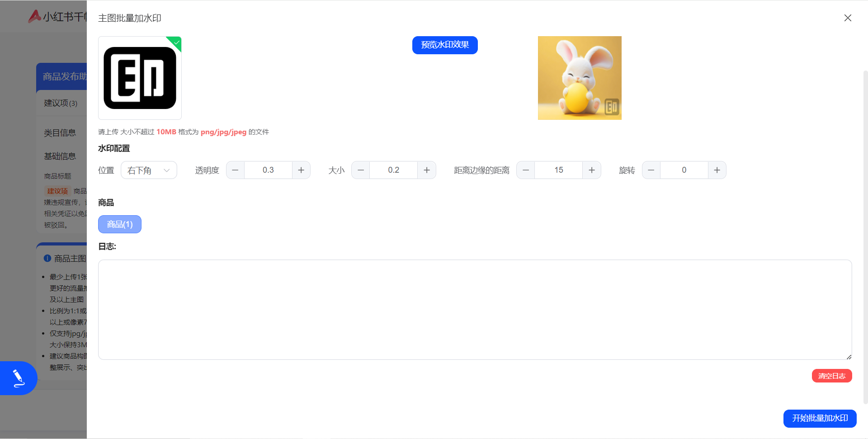Decrease edge distance with minus icon
868x439 pixels.
pos(526,170)
